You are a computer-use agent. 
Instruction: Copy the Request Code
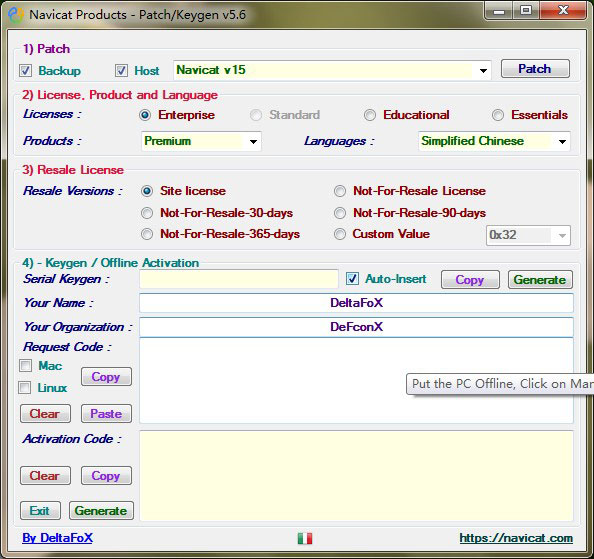tap(106, 376)
